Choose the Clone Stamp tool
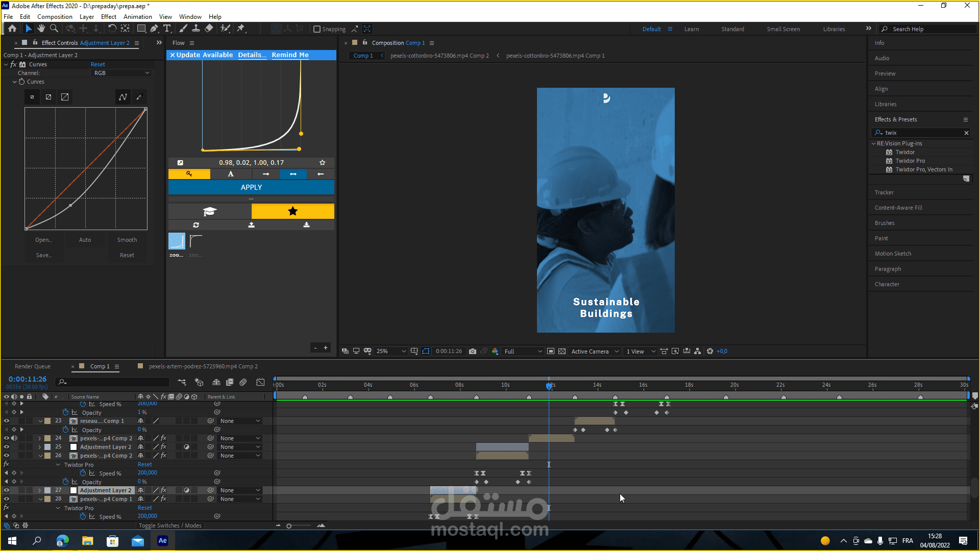The height and width of the screenshot is (551, 980). point(195,29)
